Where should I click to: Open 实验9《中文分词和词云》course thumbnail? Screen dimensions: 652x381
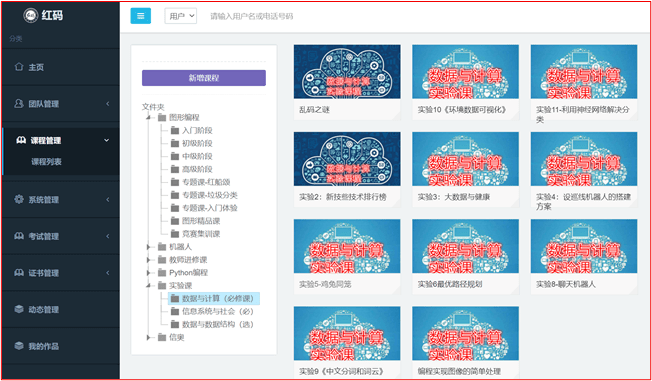click(347, 334)
